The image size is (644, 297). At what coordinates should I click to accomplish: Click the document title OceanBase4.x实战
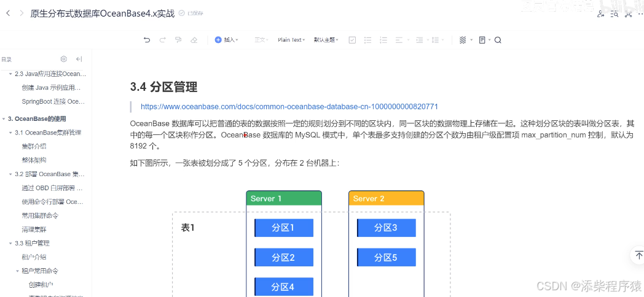point(103,13)
